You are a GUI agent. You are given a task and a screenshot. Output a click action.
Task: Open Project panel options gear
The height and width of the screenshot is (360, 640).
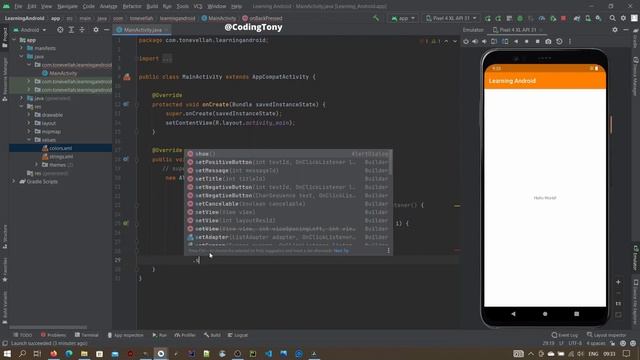[96, 30]
